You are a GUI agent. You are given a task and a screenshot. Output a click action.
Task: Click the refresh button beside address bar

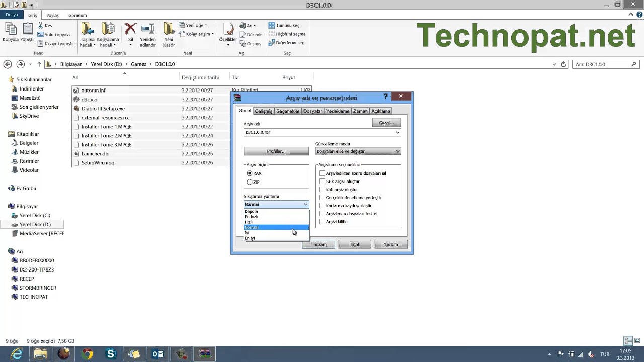point(563,64)
